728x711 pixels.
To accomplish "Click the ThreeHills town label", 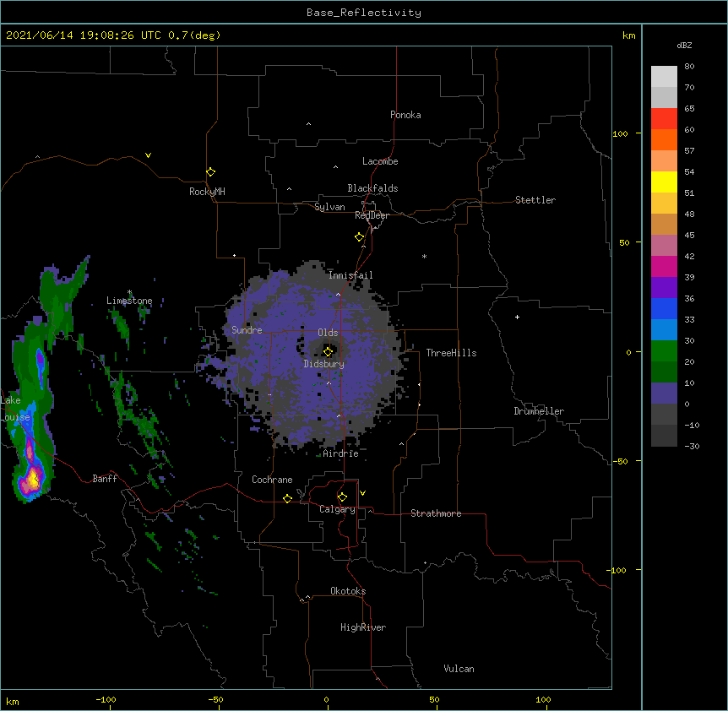I will click(x=451, y=353).
